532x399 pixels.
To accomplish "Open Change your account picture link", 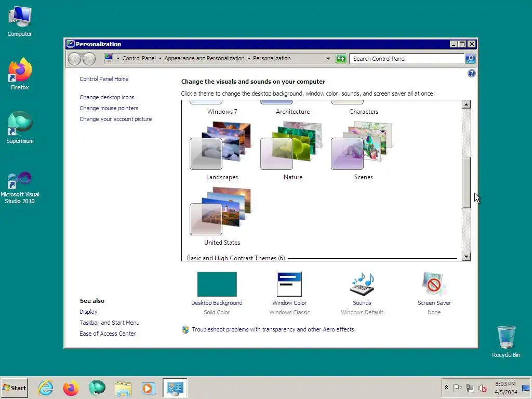I will click(116, 119).
